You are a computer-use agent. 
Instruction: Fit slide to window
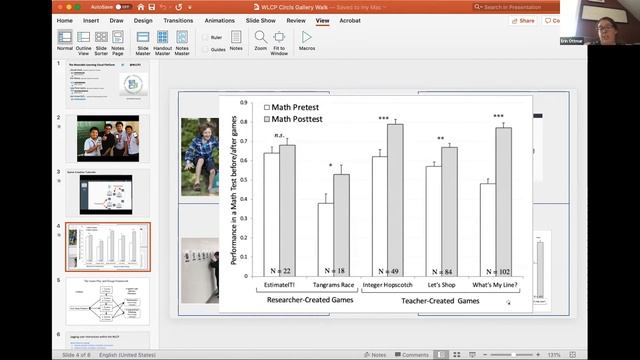[279, 42]
